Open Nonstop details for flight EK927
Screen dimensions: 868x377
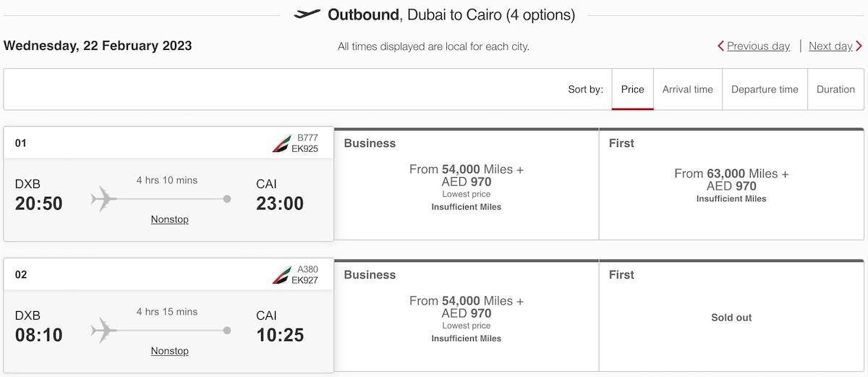(170, 351)
